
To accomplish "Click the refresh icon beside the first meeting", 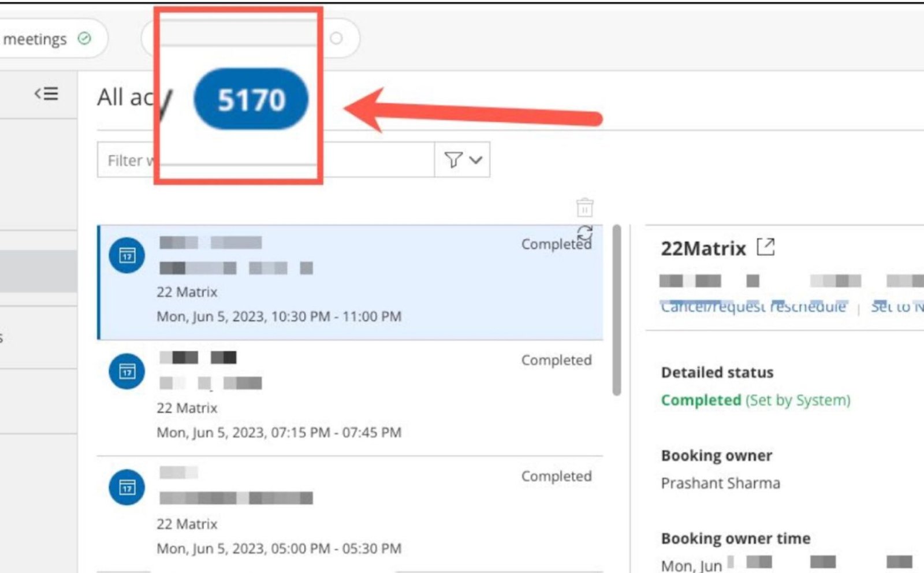I will point(585,232).
